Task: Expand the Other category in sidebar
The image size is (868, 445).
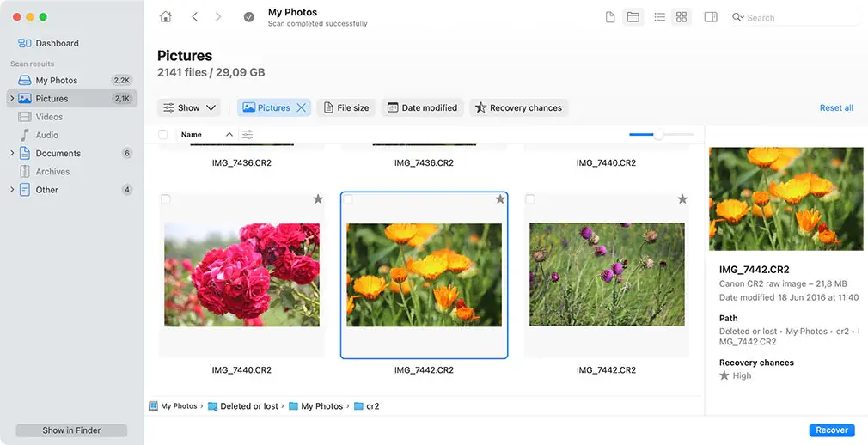Action: (x=12, y=190)
